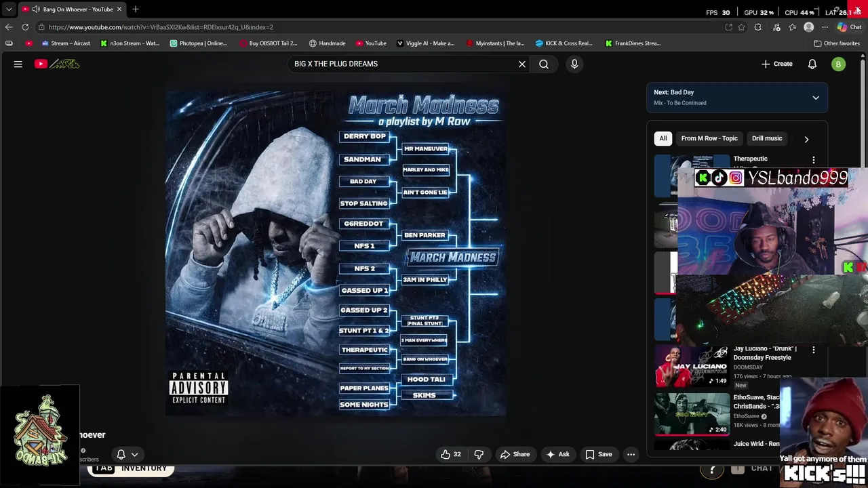This screenshot has height=488, width=868.
Task: Open the Juice Wrld video title
Action: click(756, 444)
